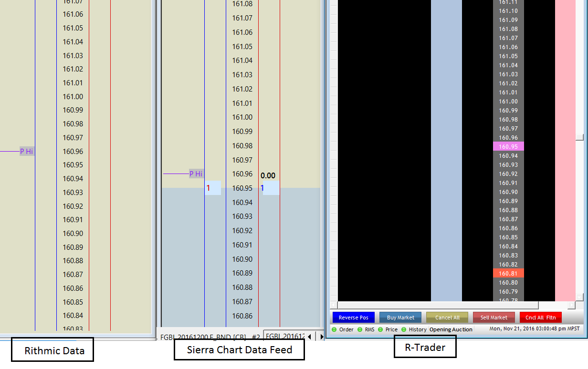Click the R-Trader horizontal scrollbar thumb
This screenshot has width=588, height=369.
[x=438, y=305]
